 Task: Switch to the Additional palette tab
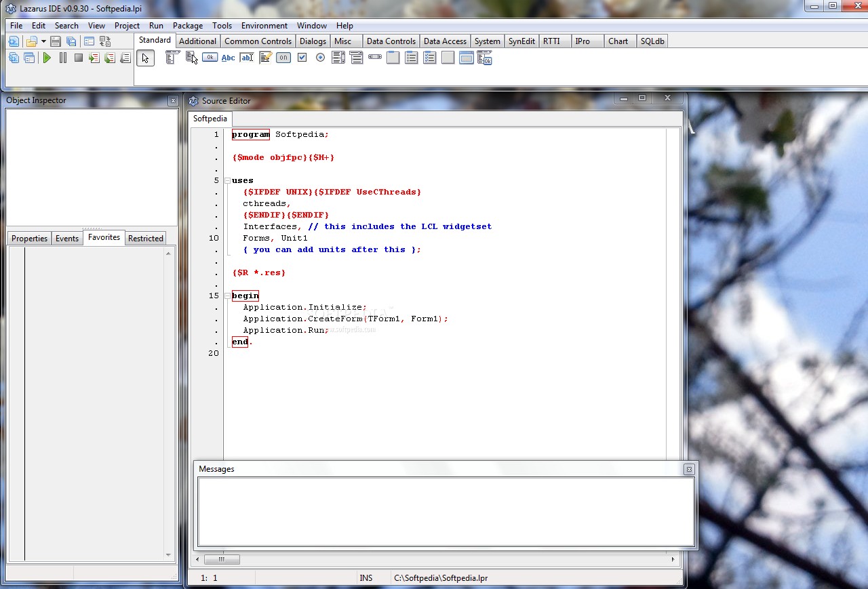coord(198,41)
